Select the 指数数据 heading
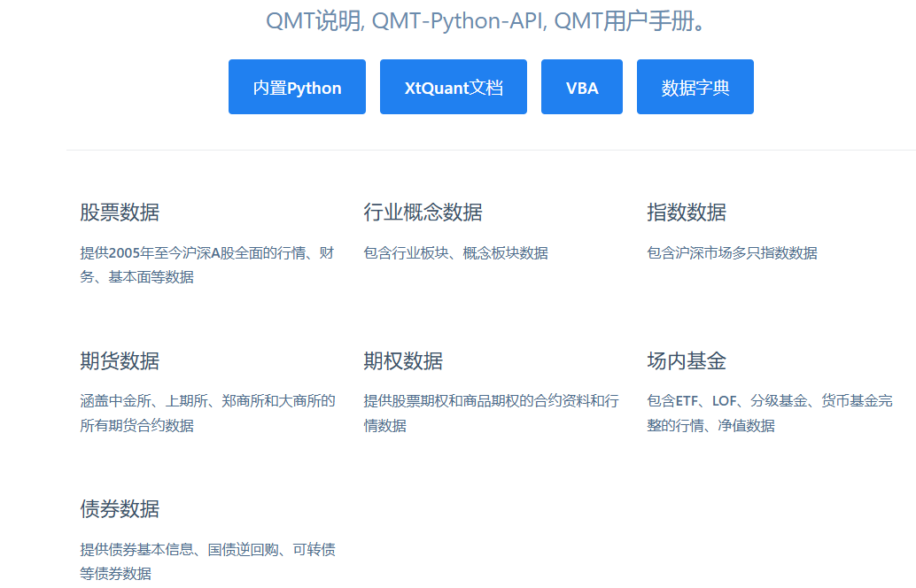The width and height of the screenshot is (916, 588). click(687, 213)
